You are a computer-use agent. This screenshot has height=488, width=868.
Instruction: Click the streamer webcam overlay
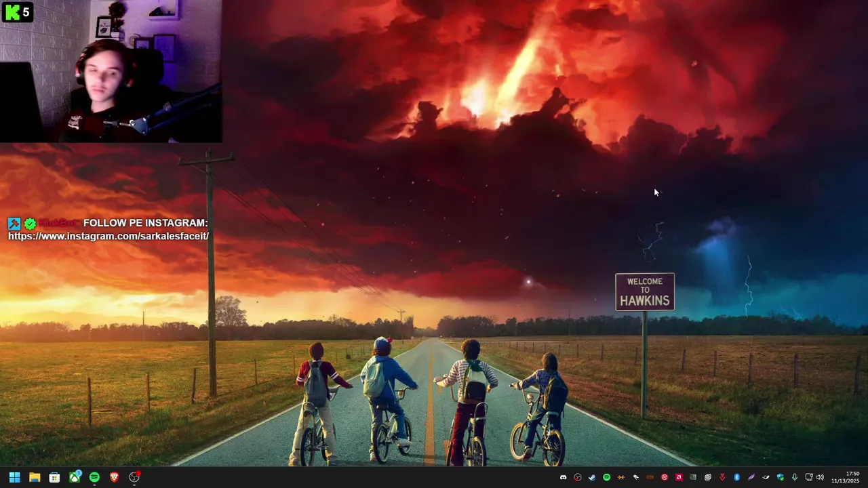(111, 71)
